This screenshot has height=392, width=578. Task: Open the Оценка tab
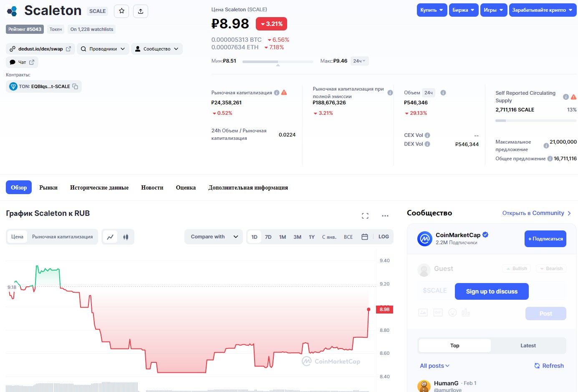coord(186,187)
